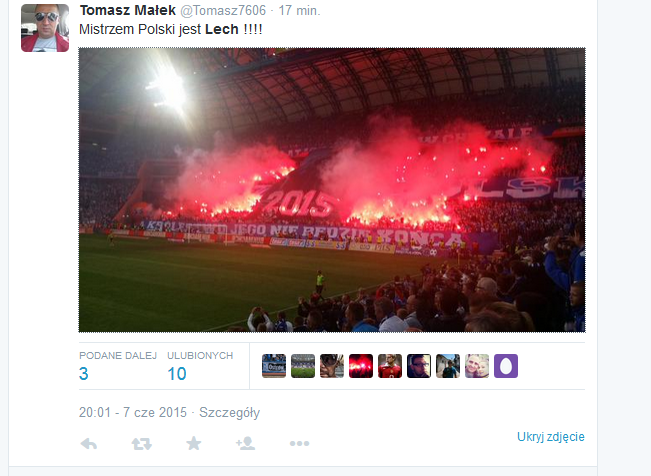Click the couple photo avatar

point(477,366)
